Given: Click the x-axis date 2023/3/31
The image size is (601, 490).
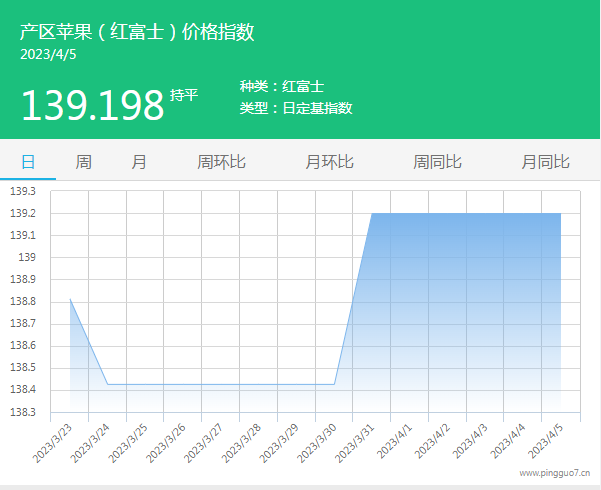Looking at the screenshot, I should (354, 444).
